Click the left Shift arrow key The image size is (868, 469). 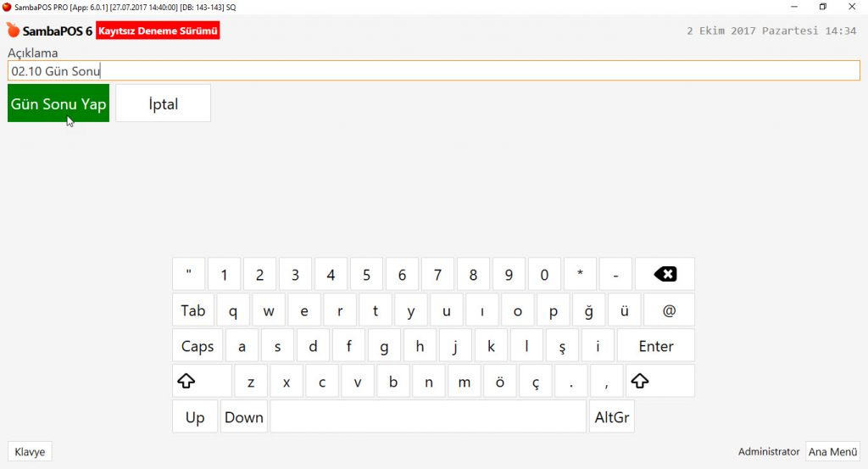pyautogui.click(x=202, y=381)
